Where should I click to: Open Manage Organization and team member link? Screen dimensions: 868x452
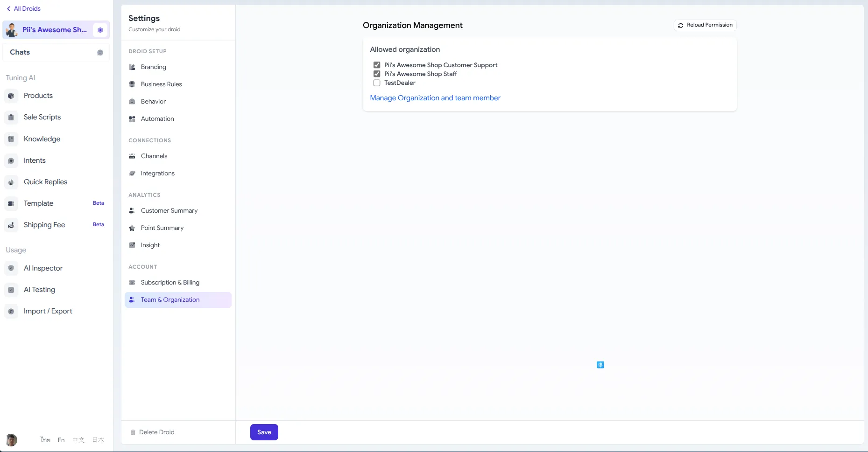[435, 98]
